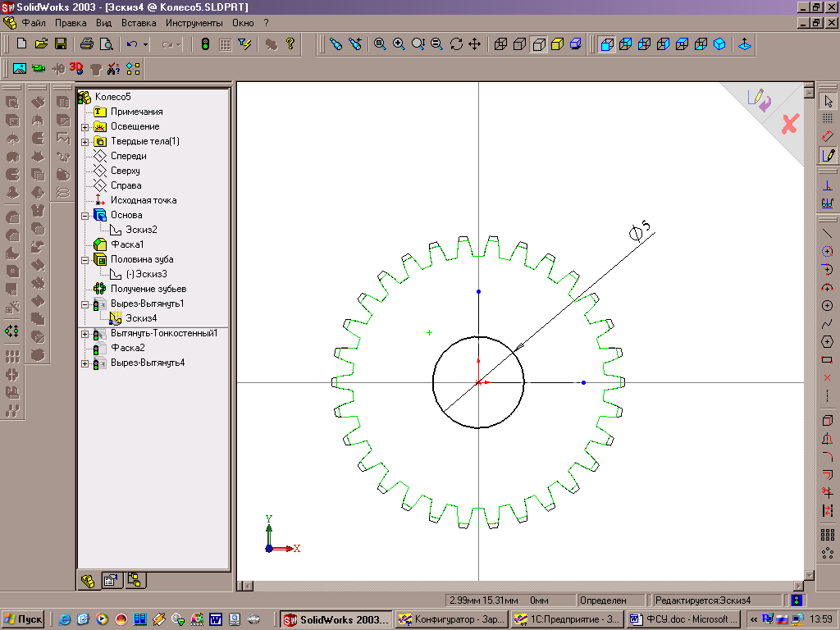Toggle the sketch Grid button in top toolbar

225,44
